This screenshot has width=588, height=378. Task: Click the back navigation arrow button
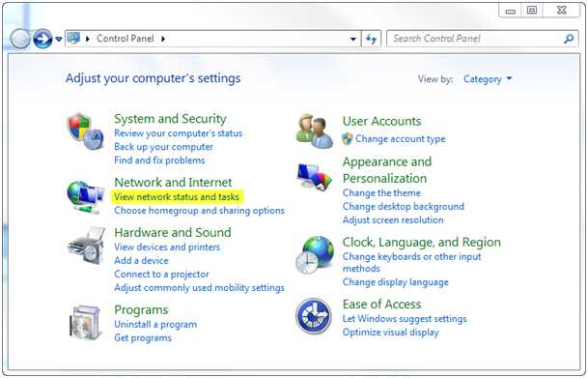[20, 39]
